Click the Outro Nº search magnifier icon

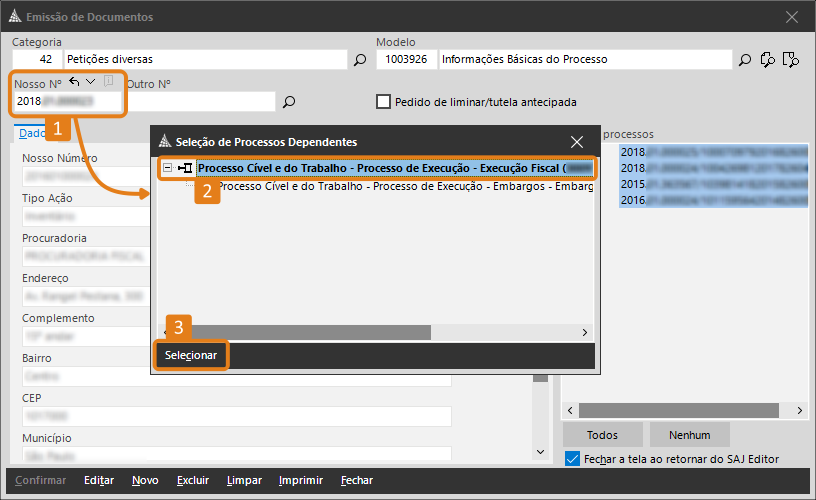pyautogui.click(x=289, y=101)
